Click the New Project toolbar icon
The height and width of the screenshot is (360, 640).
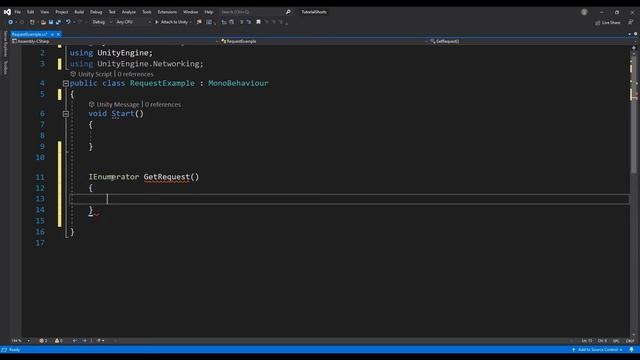(x=32, y=22)
